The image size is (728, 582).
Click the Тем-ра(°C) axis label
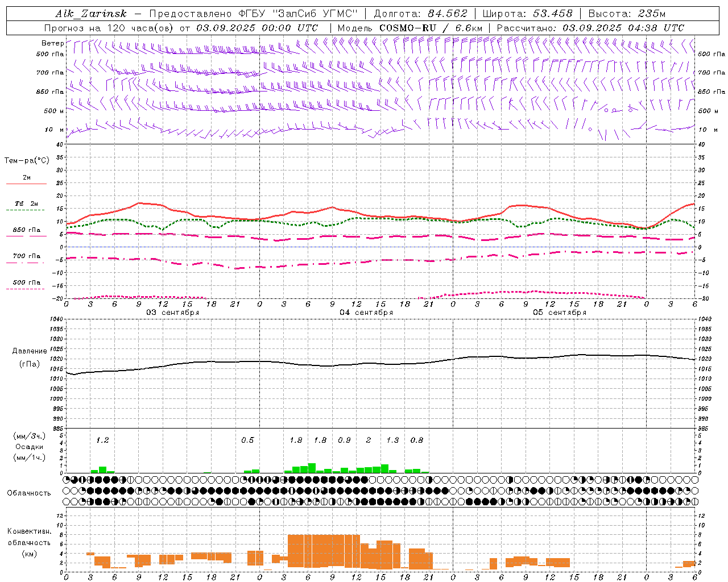click(x=27, y=161)
